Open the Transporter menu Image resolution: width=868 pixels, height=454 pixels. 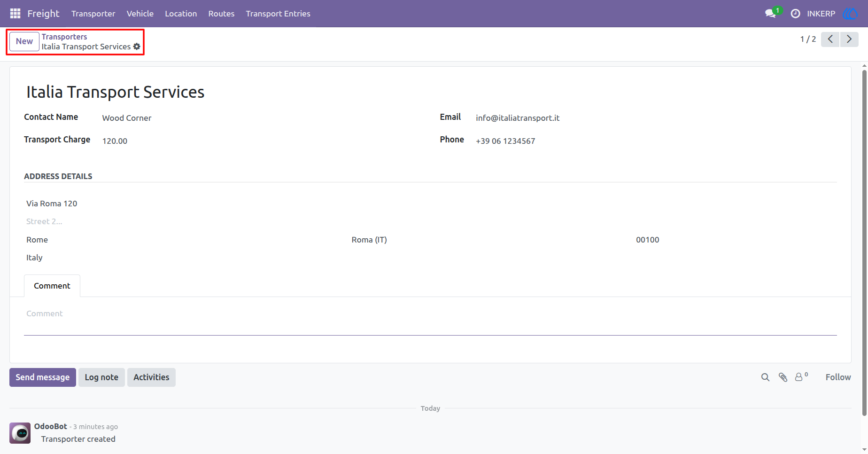point(93,14)
